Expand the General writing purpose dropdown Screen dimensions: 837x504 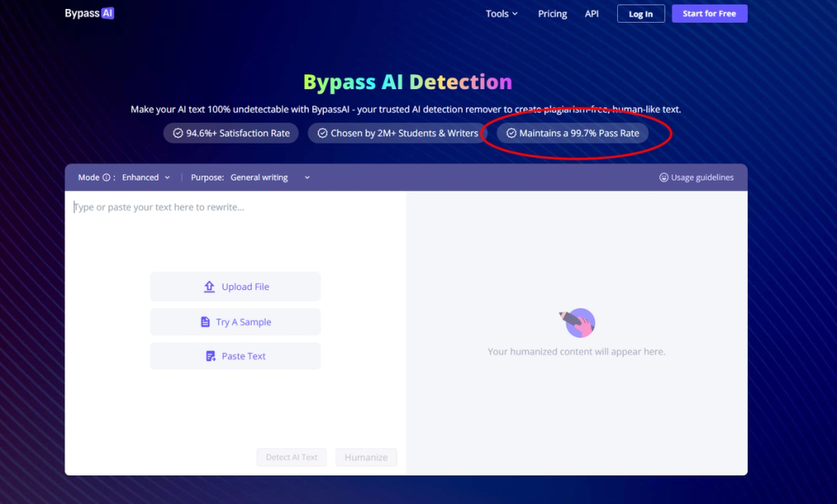[270, 177]
